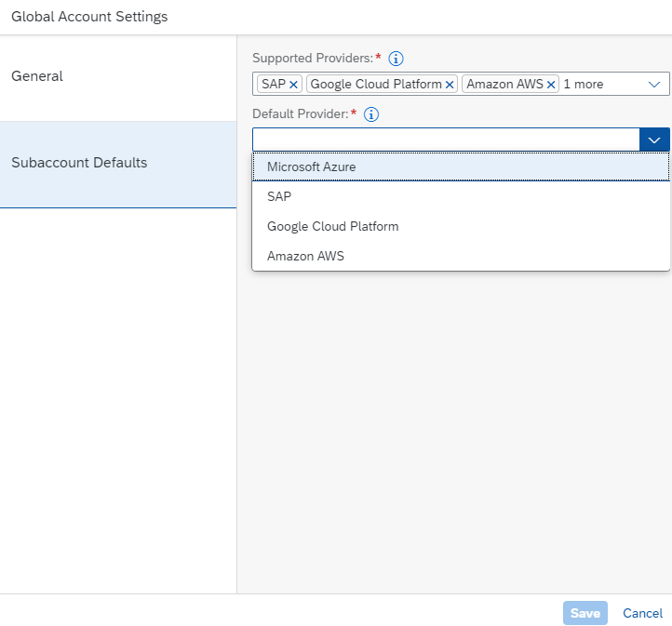Viewport: 672px width, 626px height.
Task: Choose SAP from the Default Provider list
Action: tap(279, 196)
